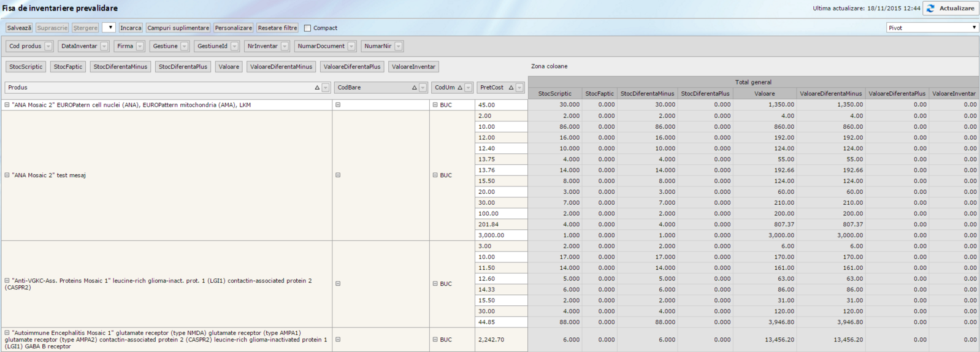The height and width of the screenshot is (352, 980).
Task: Click the Firma field filter icon
Action: pos(140,47)
